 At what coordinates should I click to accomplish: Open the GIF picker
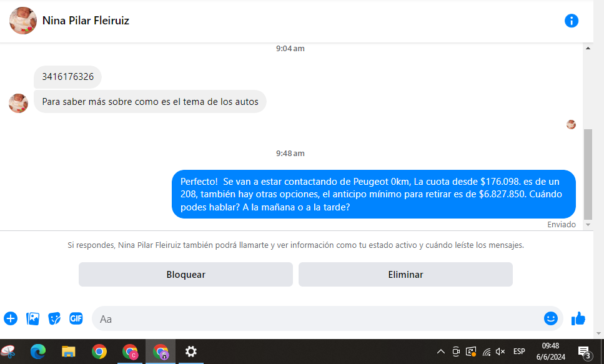[76, 318]
